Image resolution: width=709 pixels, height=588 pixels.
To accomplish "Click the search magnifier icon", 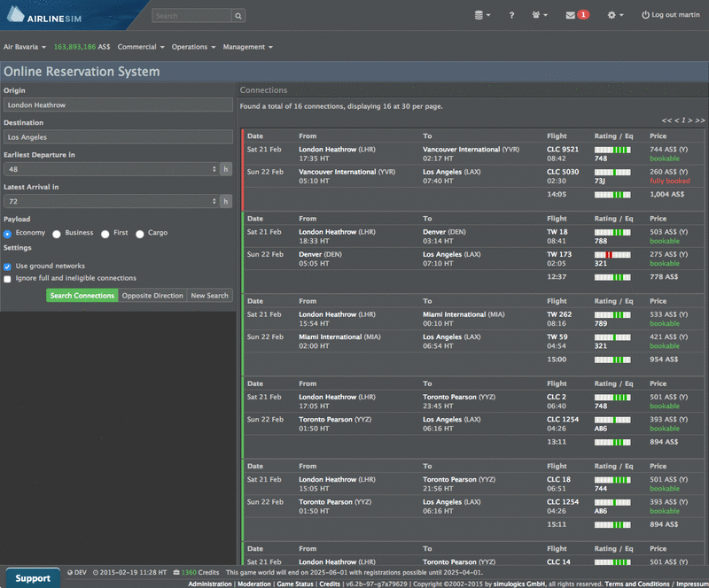I will pos(238,15).
